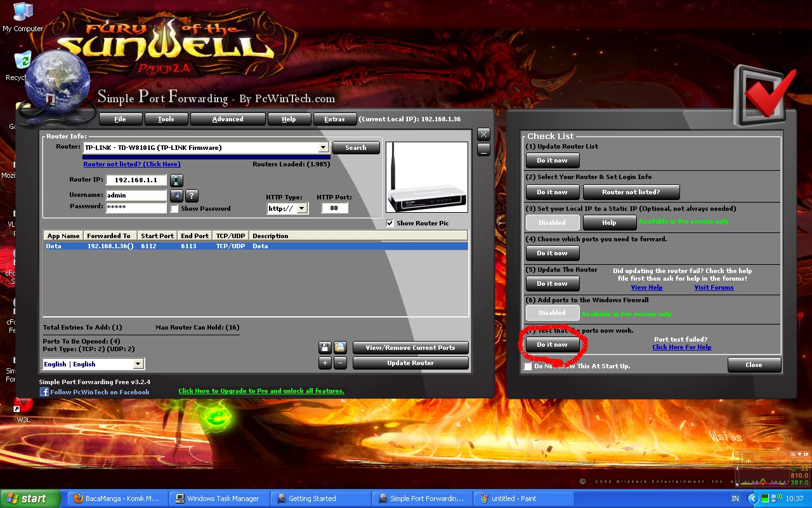Click the Router not listed? (Click Here) link
The image size is (812, 508).
(132, 164)
